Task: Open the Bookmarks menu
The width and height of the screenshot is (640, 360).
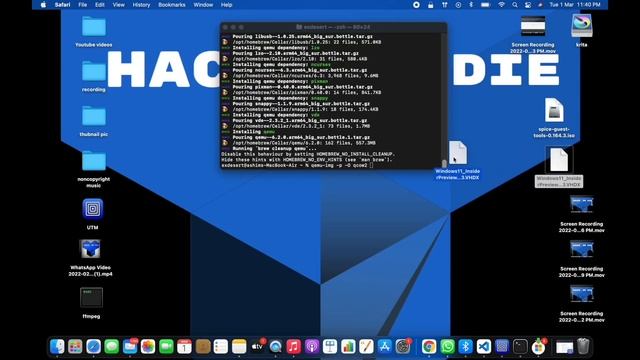Action: coord(172,5)
